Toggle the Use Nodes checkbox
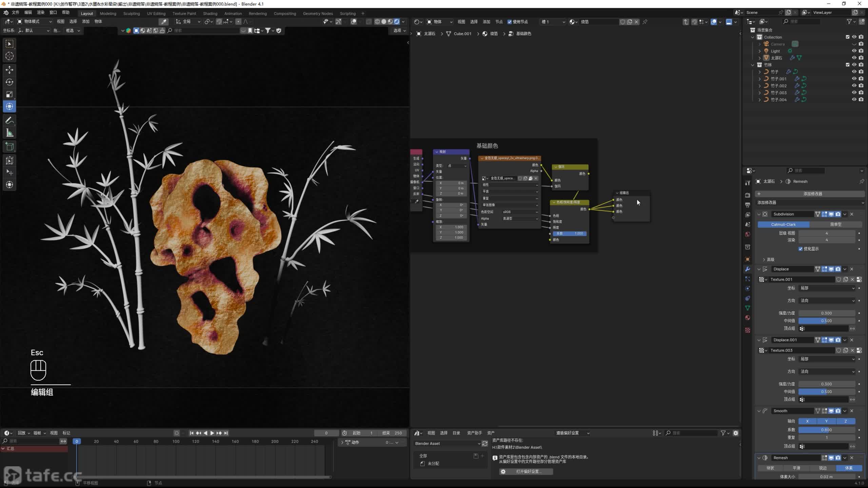The height and width of the screenshot is (488, 868). tap(510, 22)
